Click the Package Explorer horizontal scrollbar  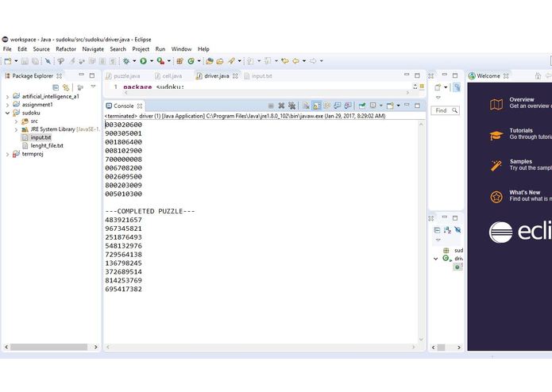click(48, 347)
